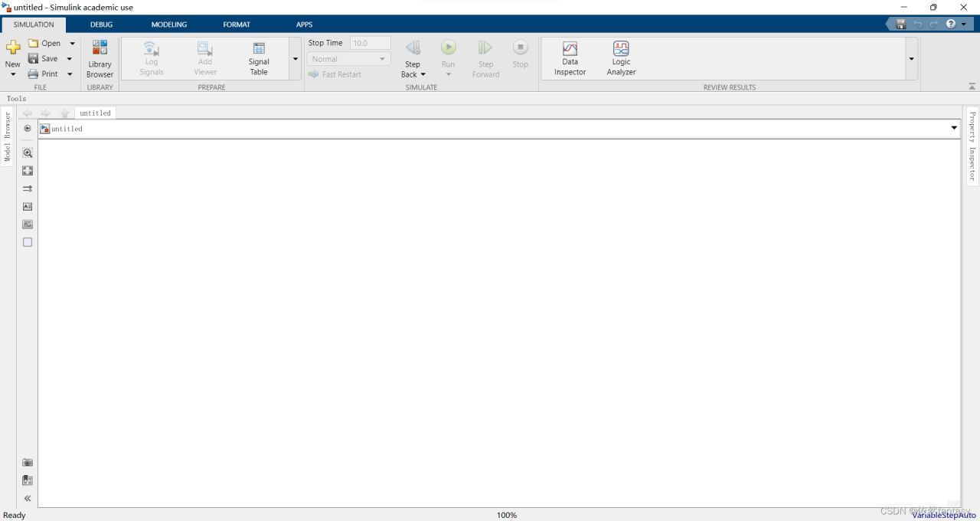This screenshot has height=521, width=980.
Task: Collapse the toolstrip ribbon
Action: (x=972, y=87)
